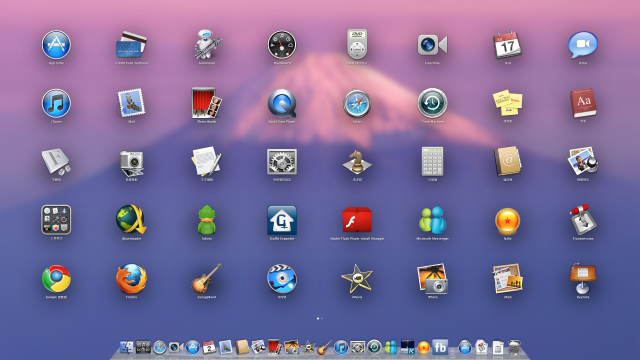Launch iChat blue speech bubble icon
Viewport: 640px width, 360px height.
tap(583, 44)
